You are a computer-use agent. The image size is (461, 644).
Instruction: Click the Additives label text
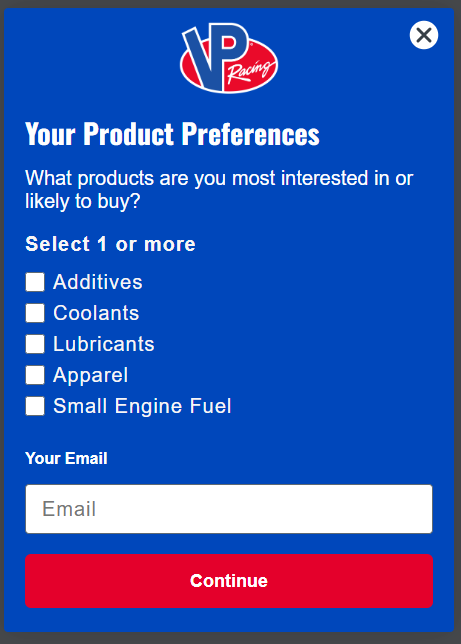pyautogui.click(x=98, y=282)
